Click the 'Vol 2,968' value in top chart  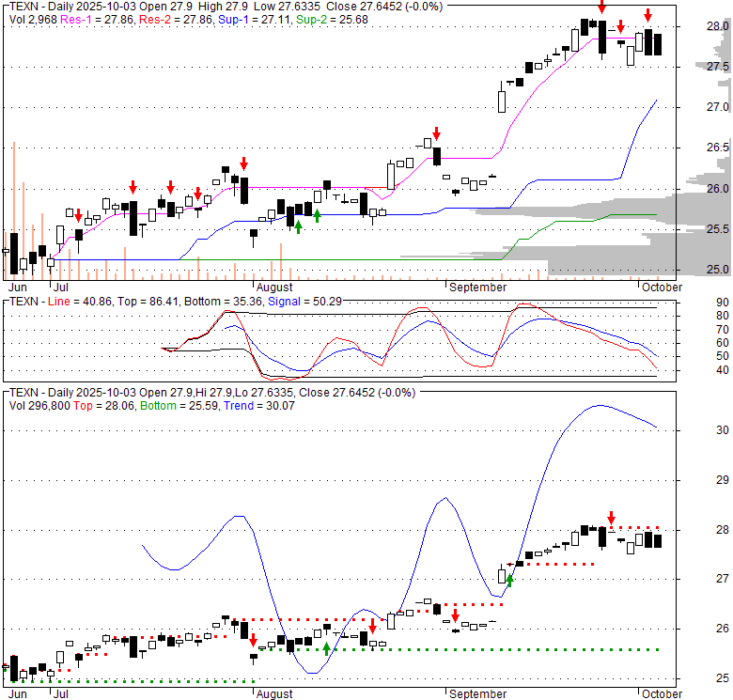tap(33, 20)
